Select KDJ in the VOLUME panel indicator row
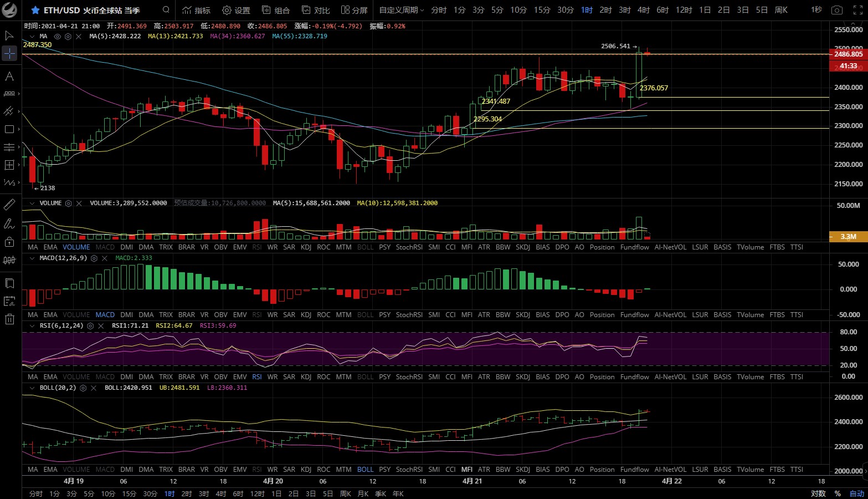 coord(306,247)
